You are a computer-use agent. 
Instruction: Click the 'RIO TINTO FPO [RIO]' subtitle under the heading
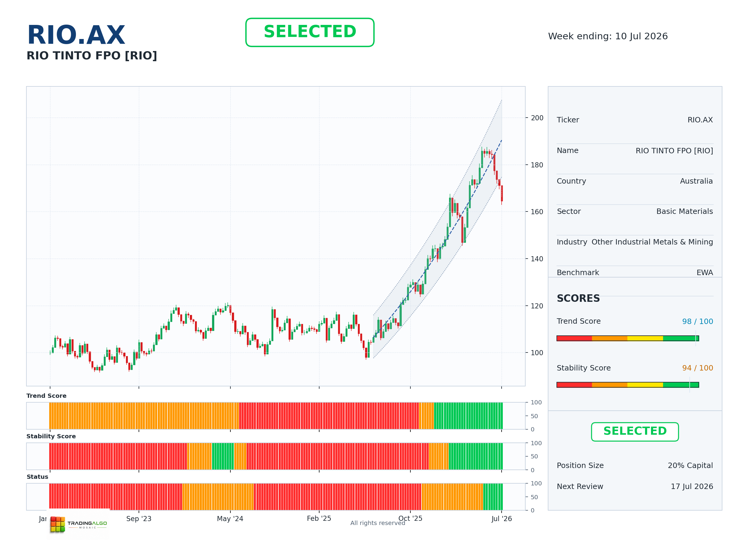coord(92,55)
